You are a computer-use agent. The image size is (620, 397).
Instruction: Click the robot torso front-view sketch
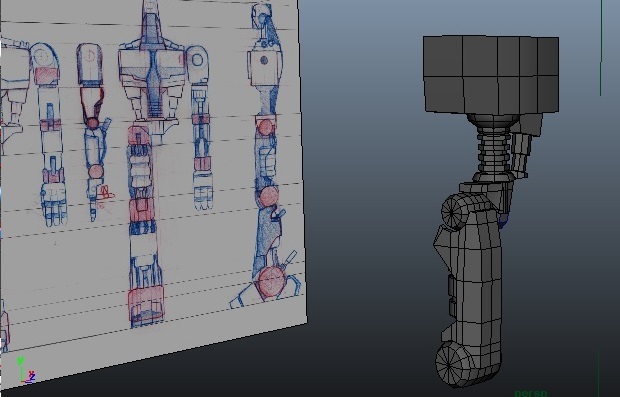(151, 79)
